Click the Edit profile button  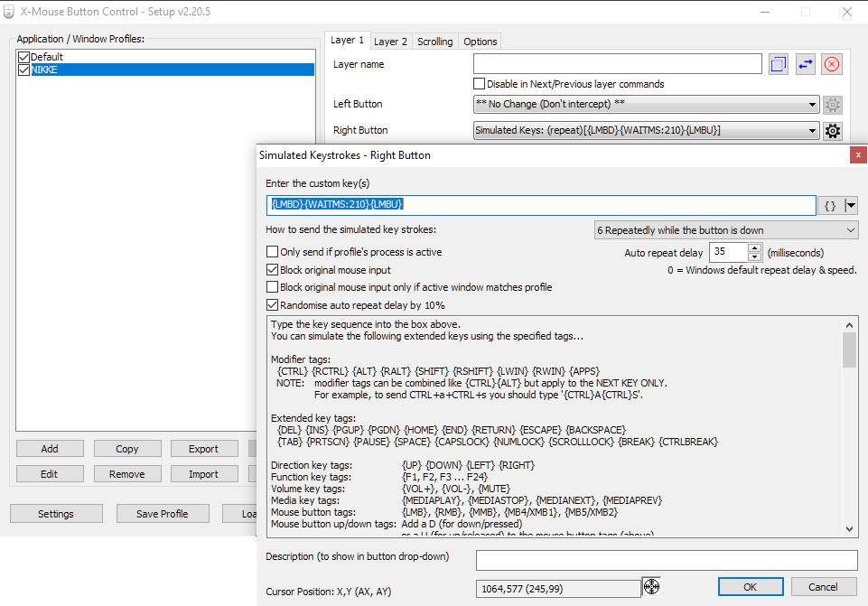pyautogui.click(x=50, y=474)
